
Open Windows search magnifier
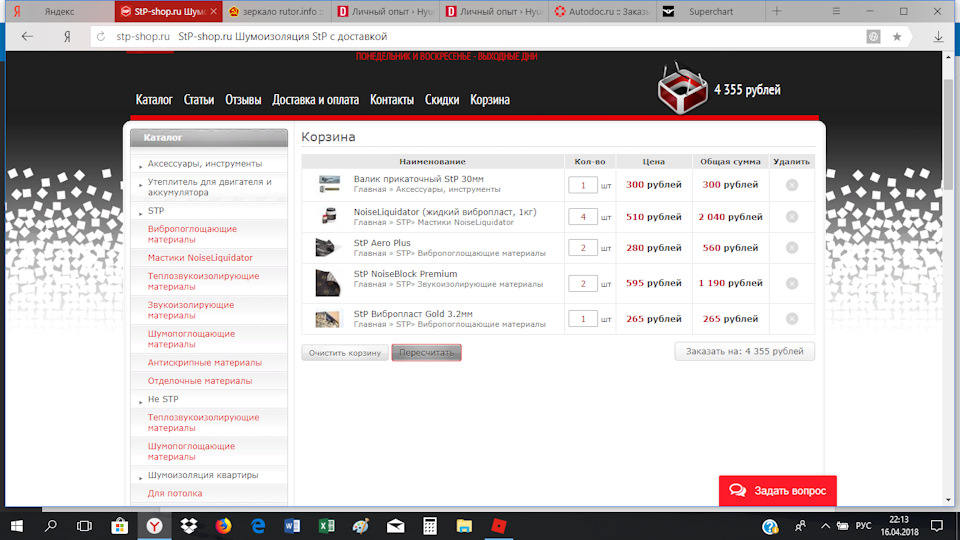click(x=51, y=526)
